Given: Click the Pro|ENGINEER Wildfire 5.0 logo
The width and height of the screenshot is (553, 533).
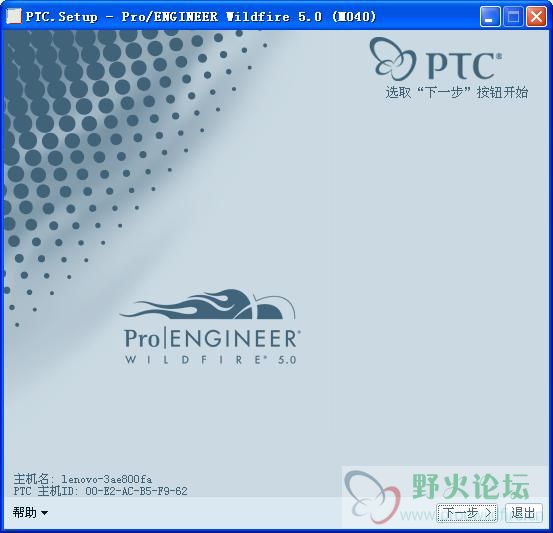Looking at the screenshot, I should click(x=211, y=327).
